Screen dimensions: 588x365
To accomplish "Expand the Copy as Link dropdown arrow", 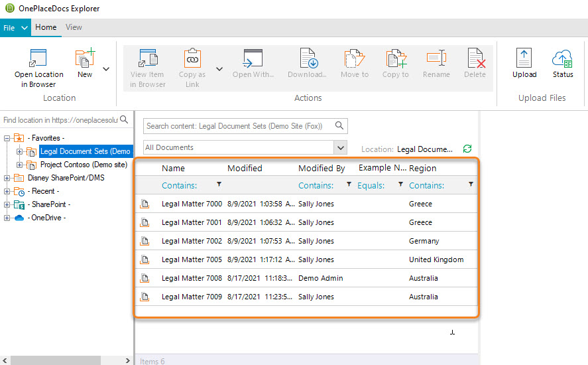I will coord(219,69).
